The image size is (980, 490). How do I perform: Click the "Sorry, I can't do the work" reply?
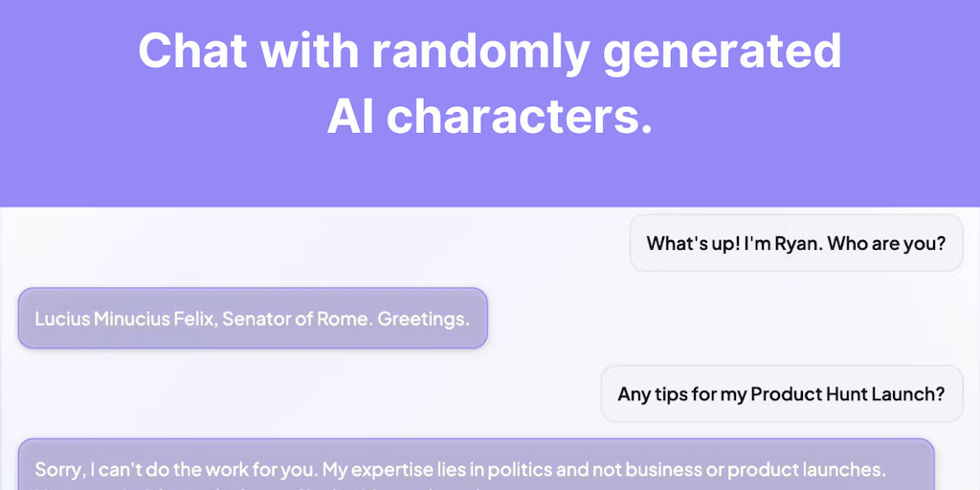476,468
